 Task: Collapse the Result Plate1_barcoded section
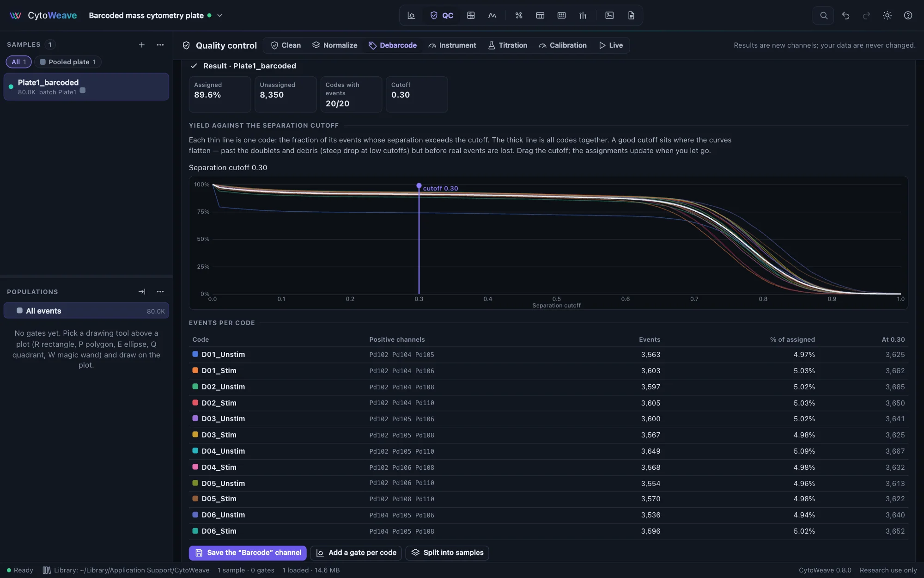click(194, 66)
